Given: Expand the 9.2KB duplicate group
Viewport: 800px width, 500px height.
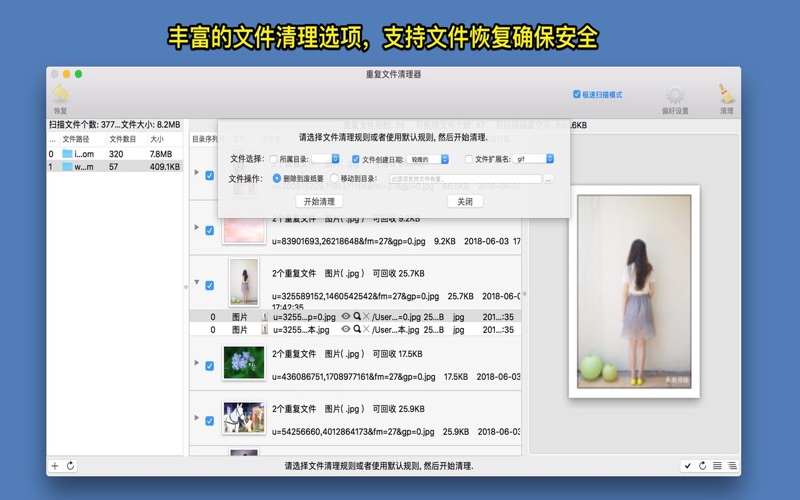Looking at the screenshot, I should tap(197, 227).
